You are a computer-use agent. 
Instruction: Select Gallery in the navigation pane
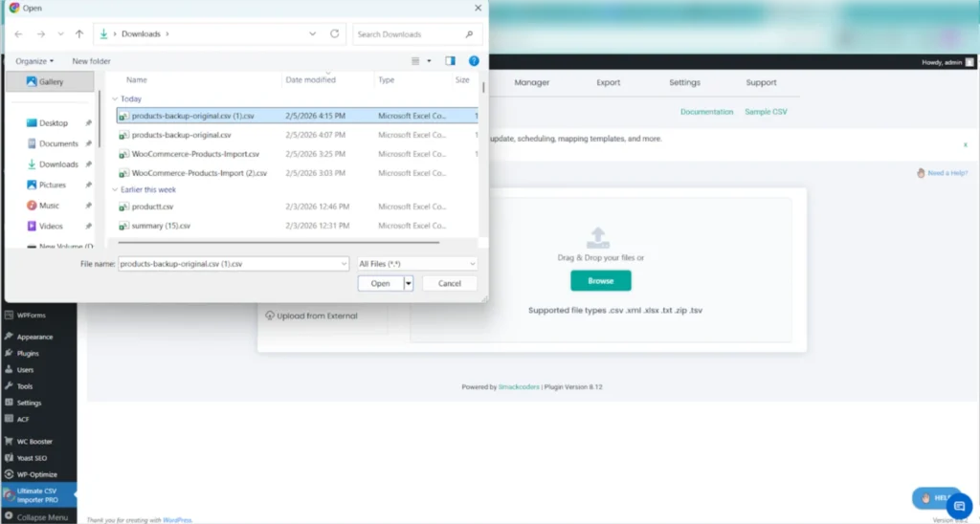click(51, 82)
